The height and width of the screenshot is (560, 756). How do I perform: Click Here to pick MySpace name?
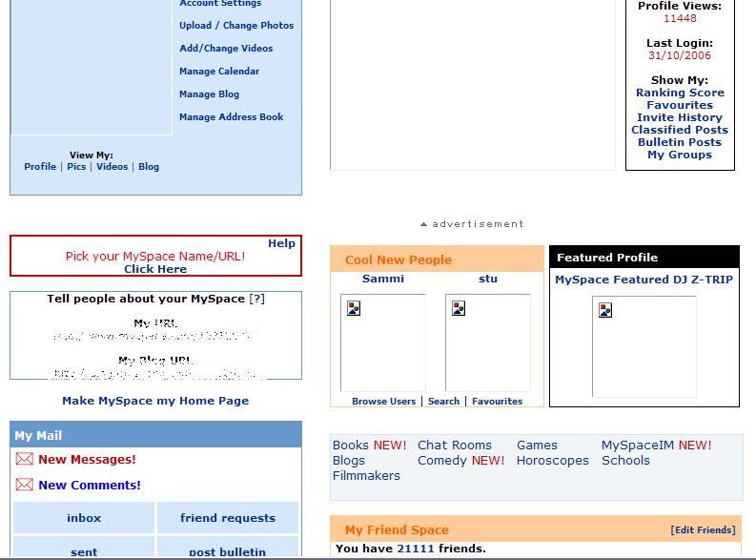point(155,269)
